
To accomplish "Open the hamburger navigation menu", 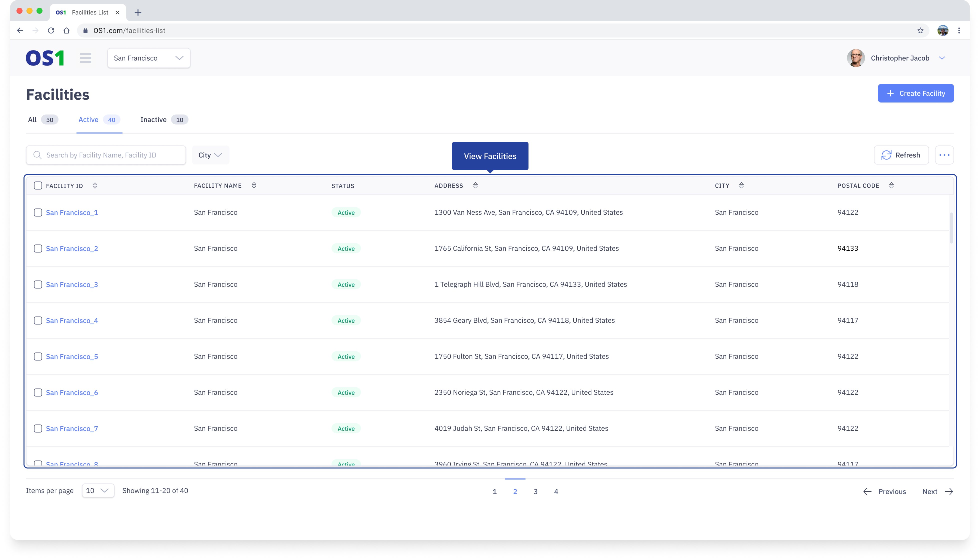I will [85, 58].
